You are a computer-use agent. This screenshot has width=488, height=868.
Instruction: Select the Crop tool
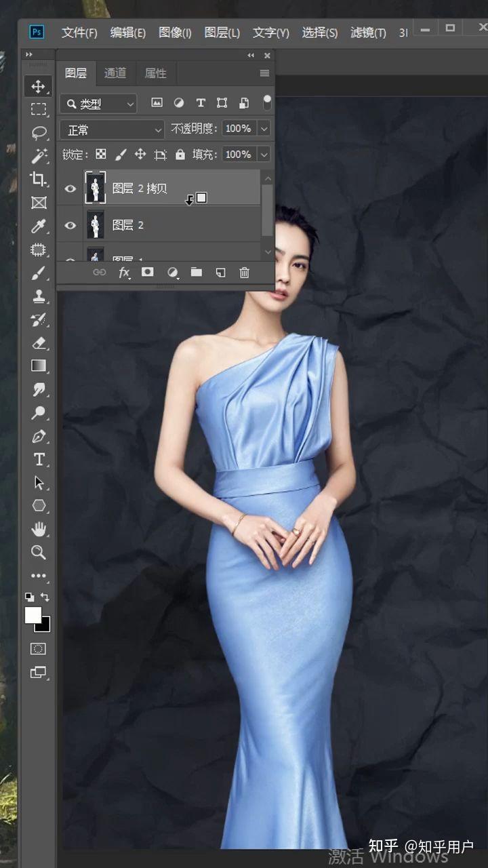click(x=39, y=180)
